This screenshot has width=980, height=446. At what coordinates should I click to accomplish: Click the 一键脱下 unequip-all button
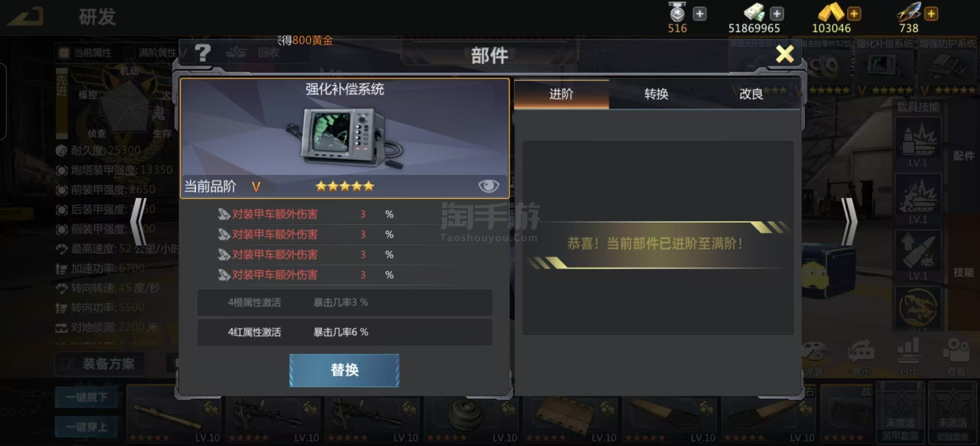coord(86,397)
